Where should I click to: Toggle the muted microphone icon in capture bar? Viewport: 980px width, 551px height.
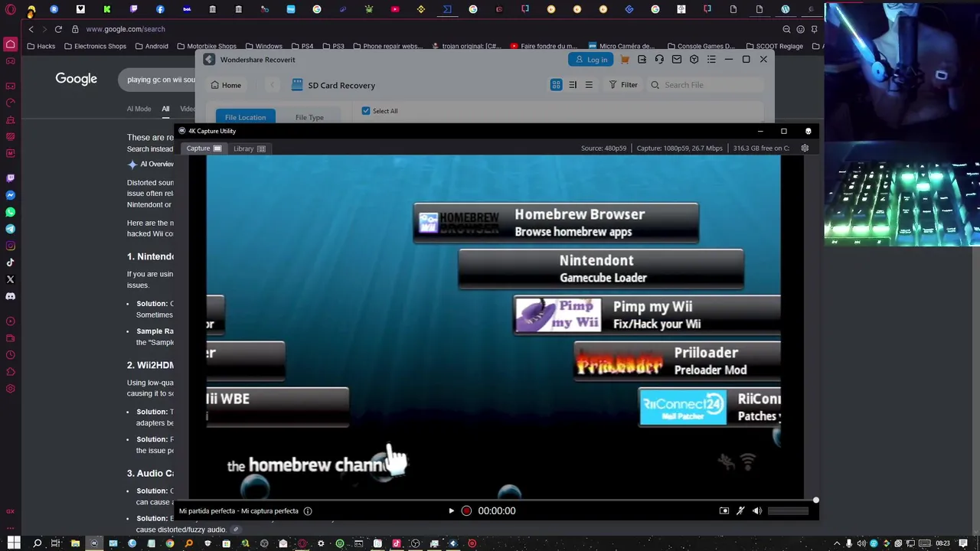pyautogui.click(x=740, y=510)
